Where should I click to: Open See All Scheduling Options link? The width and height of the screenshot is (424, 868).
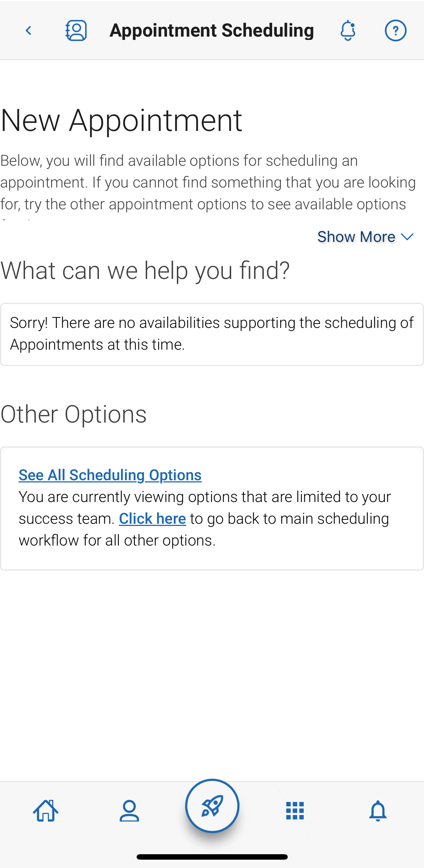click(x=110, y=475)
